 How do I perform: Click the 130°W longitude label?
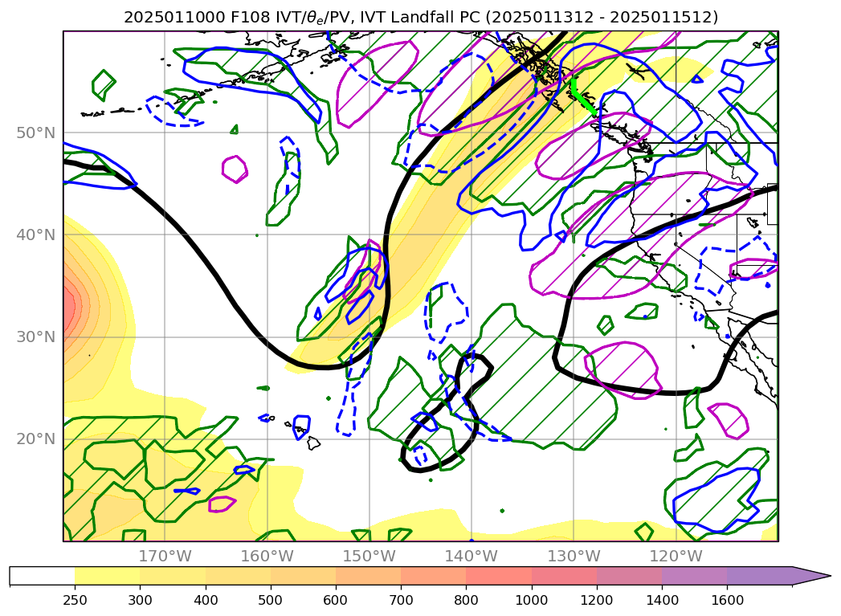point(574,556)
